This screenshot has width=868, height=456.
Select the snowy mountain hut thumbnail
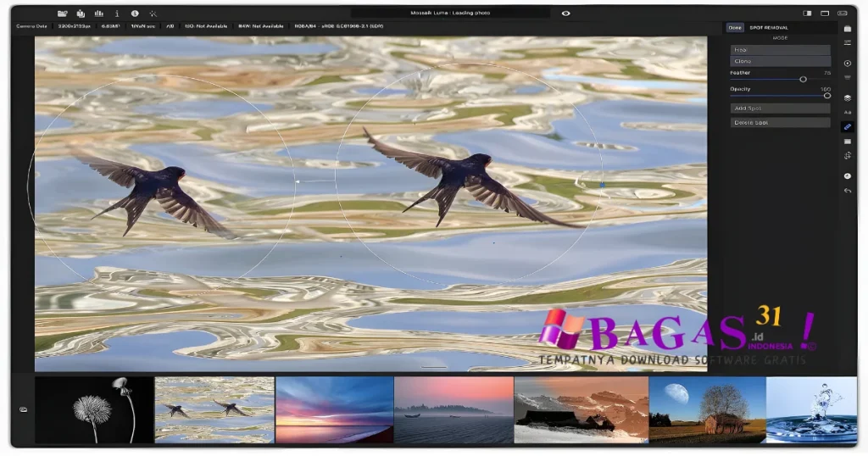pyautogui.click(x=581, y=410)
